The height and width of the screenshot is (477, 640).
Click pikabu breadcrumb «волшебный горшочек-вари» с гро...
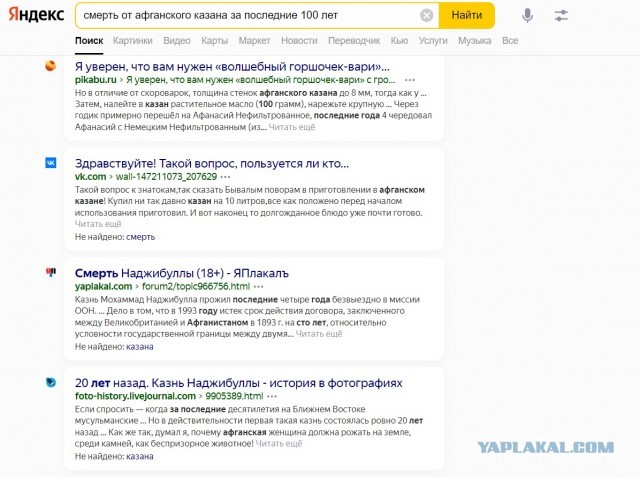pyautogui.click(x=260, y=80)
